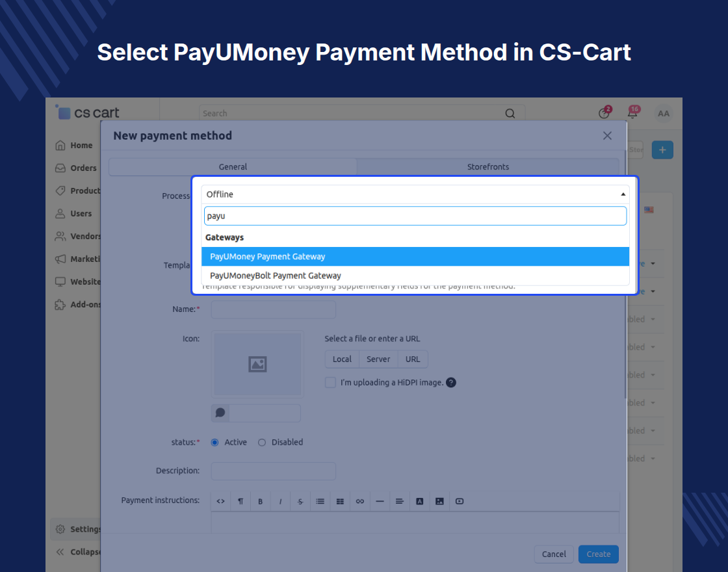Image resolution: width=728 pixels, height=572 pixels.
Task: Open text alignment options in editor
Action: point(400,501)
